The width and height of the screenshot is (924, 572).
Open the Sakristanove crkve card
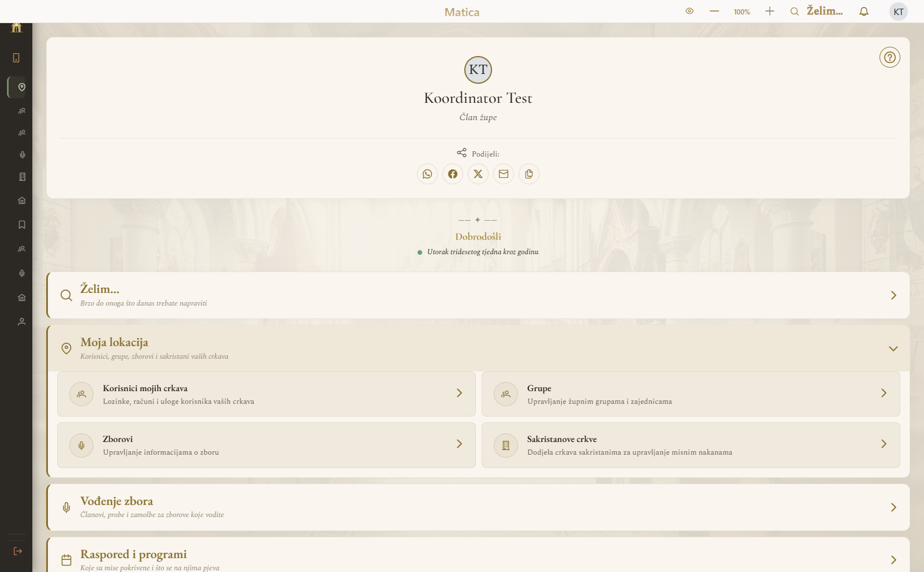691,445
